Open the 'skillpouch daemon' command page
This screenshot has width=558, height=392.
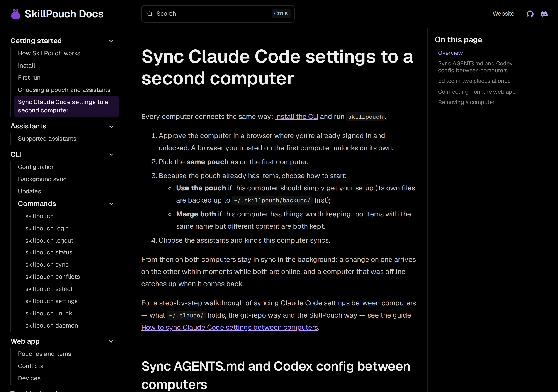52,325
